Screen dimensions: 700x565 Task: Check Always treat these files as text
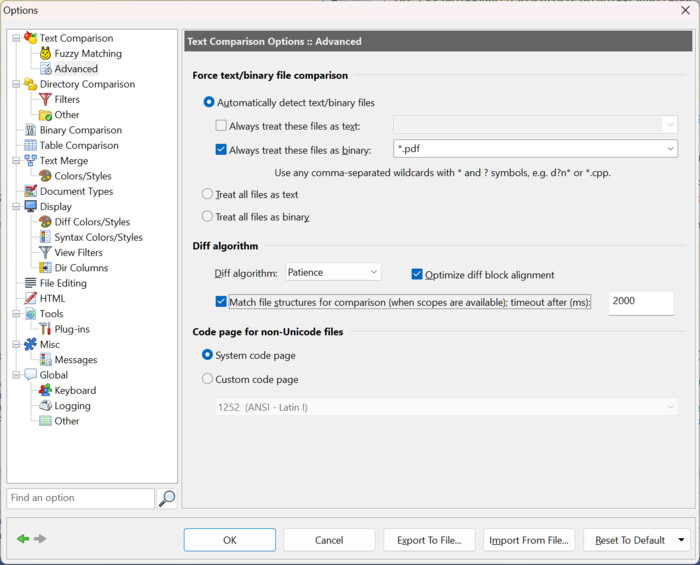click(x=221, y=125)
